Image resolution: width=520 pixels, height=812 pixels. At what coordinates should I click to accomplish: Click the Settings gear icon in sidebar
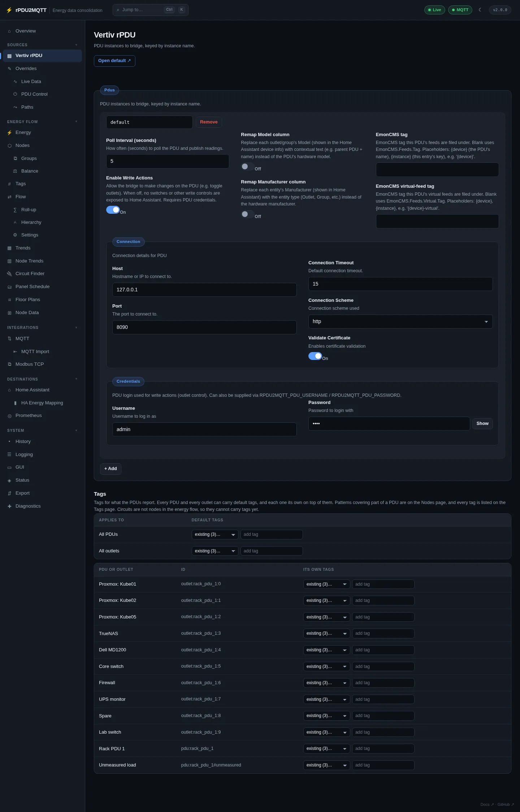pyautogui.click(x=15, y=235)
